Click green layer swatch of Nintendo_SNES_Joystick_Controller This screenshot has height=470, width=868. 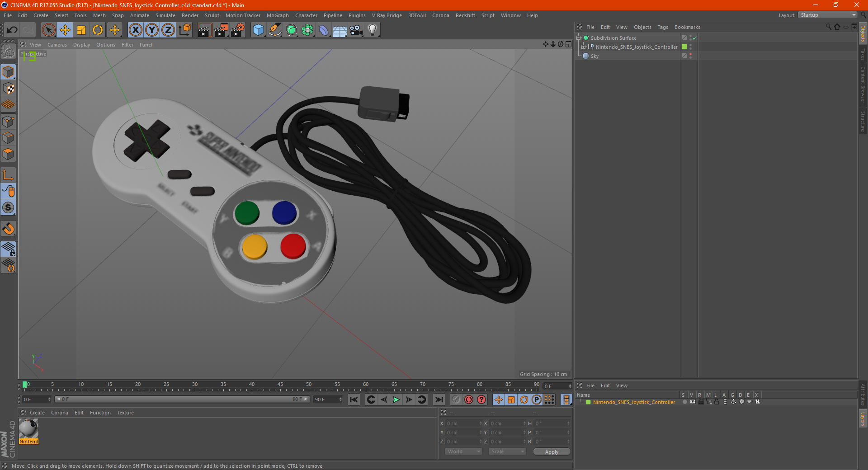click(684, 47)
